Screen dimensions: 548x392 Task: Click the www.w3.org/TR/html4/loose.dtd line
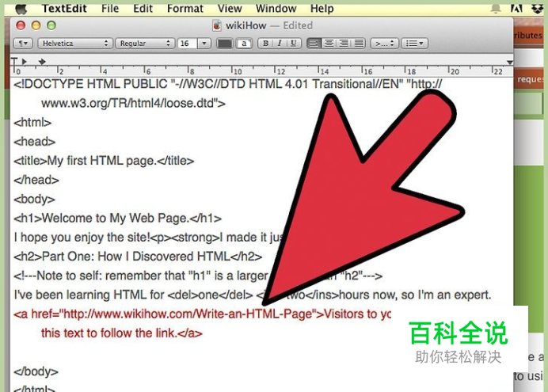(x=133, y=103)
